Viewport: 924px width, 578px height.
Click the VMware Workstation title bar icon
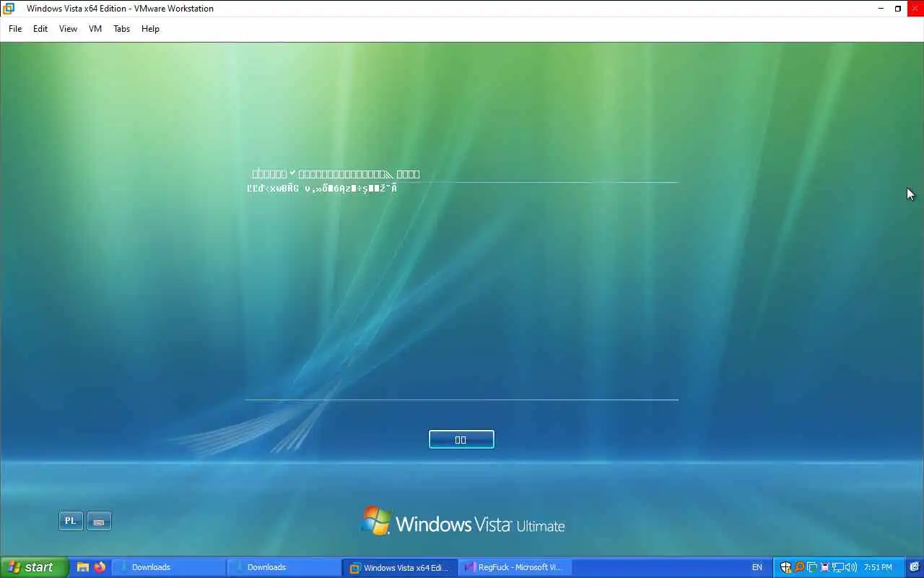pyautogui.click(x=9, y=9)
